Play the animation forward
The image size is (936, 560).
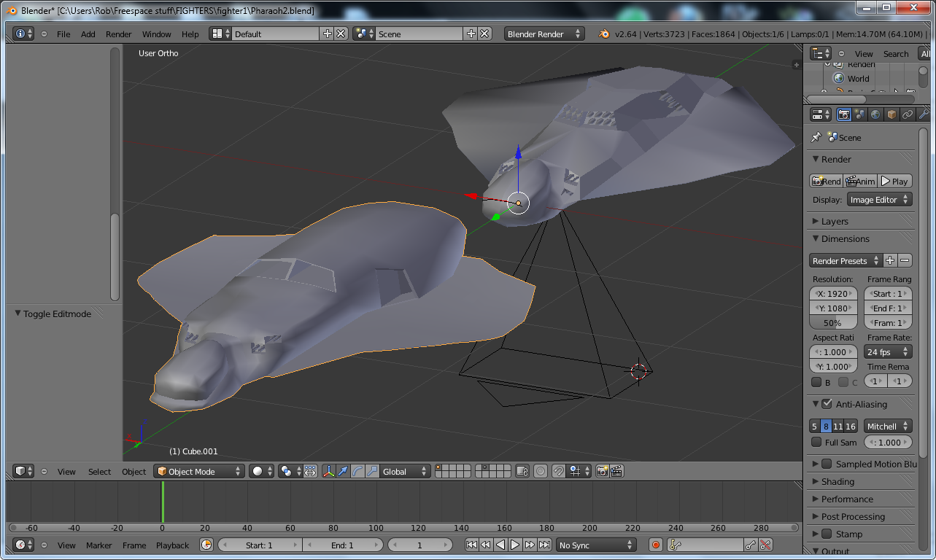(515, 545)
